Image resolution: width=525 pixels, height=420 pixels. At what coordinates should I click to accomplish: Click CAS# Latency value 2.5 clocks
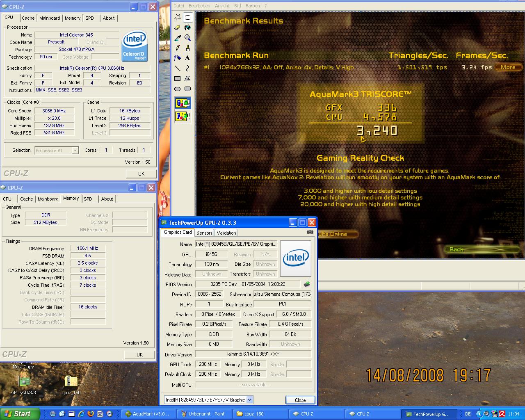[88, 263]
